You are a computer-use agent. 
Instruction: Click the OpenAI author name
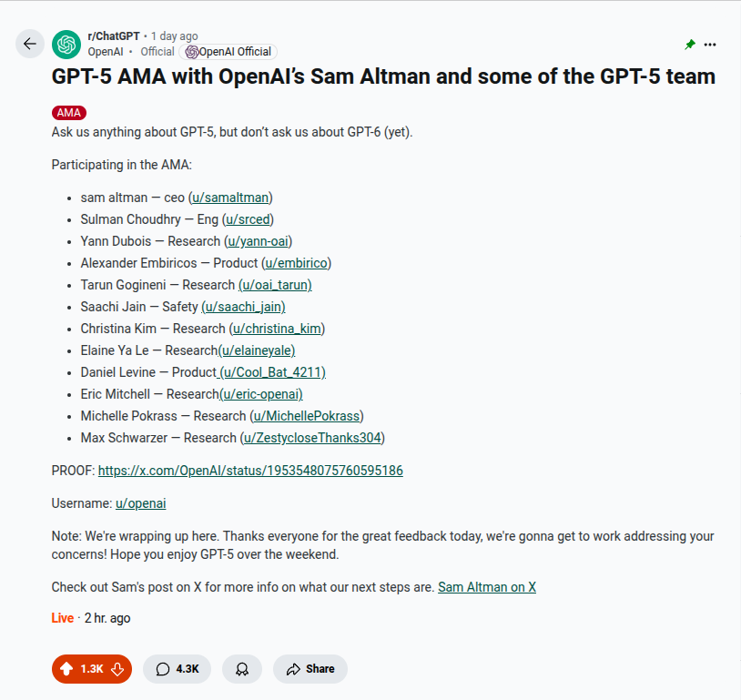[x=106, y=52]
